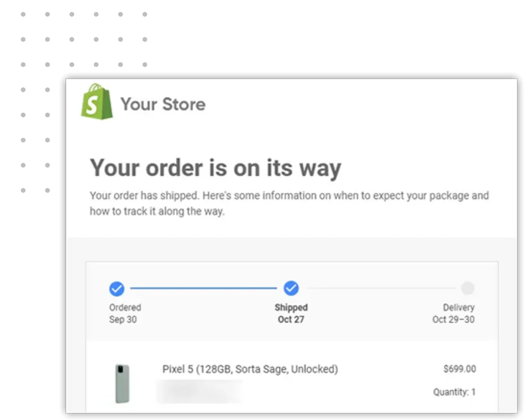Click the blurred text under product name
Screen dimensions: 525x420
[x=199, y=391]
